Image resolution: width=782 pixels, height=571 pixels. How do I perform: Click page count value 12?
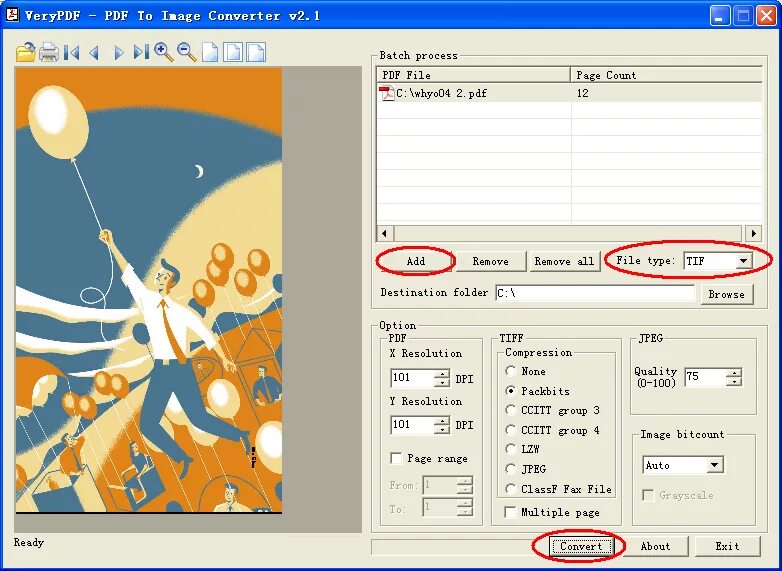(x=583, y=93)
